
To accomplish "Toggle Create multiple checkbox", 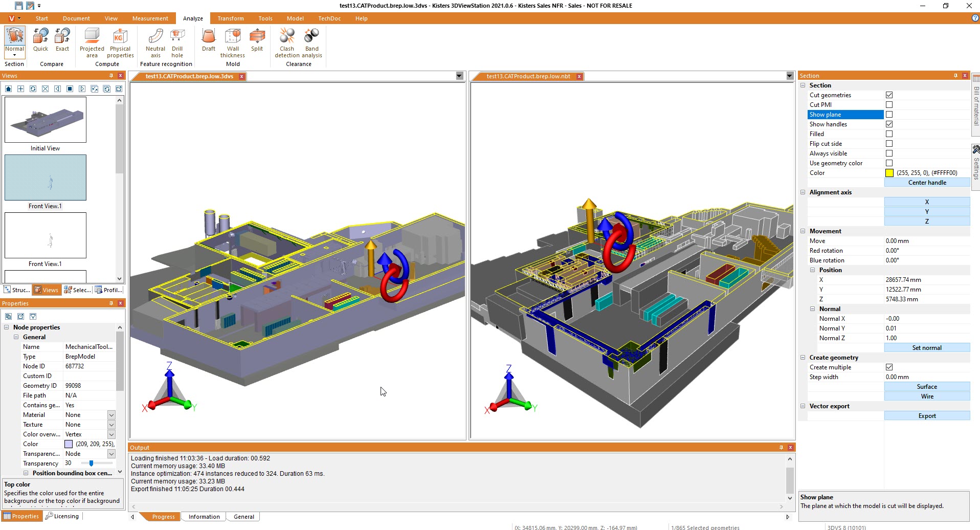I will click(889, 367).
